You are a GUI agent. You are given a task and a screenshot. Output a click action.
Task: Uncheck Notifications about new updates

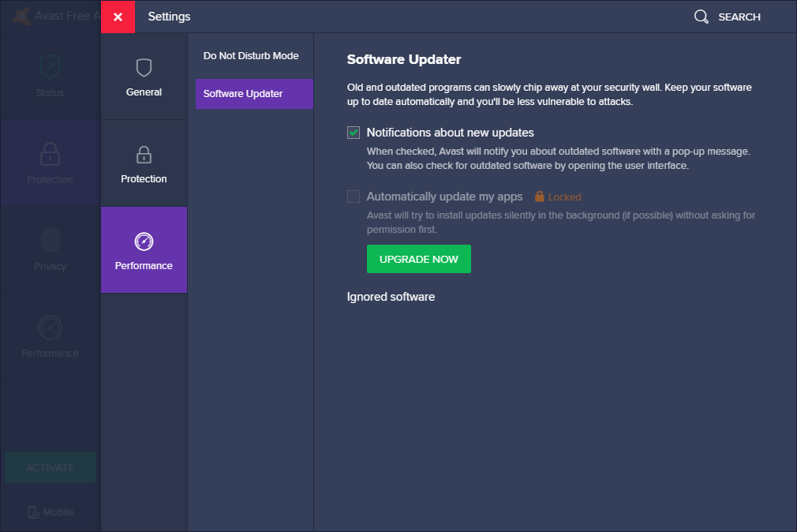coord(354,133)
